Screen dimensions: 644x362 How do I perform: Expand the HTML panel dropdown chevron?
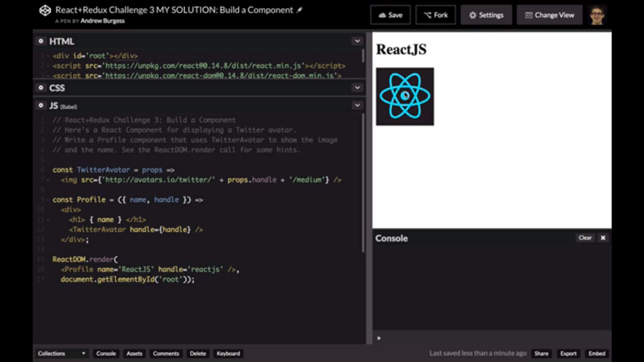(358, 41)
